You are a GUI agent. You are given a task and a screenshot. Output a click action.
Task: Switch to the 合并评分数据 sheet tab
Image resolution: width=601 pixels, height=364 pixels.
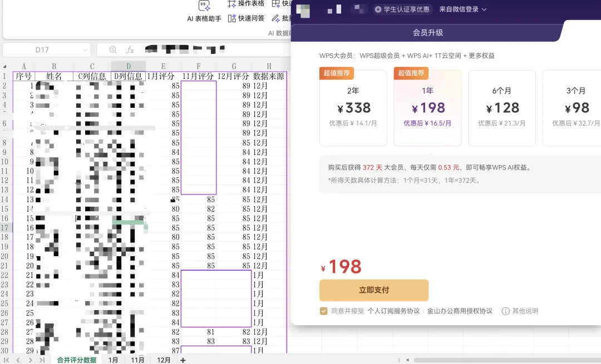pyautogui.click(x=77, y=360)
